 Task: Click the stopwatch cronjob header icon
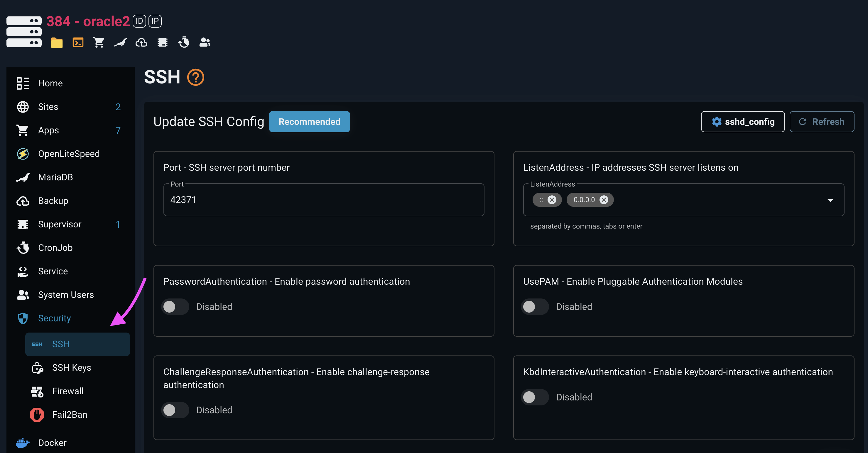(184, 43)
